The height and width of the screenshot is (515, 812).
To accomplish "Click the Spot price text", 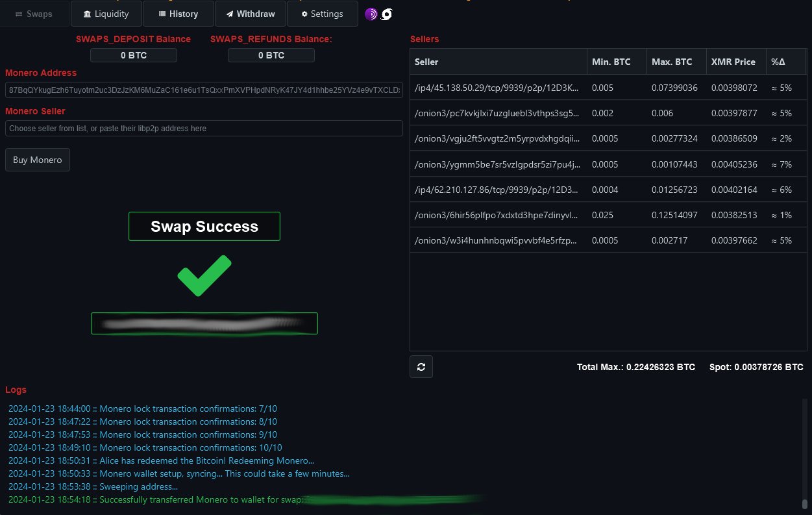I will (x=756, y=367).
